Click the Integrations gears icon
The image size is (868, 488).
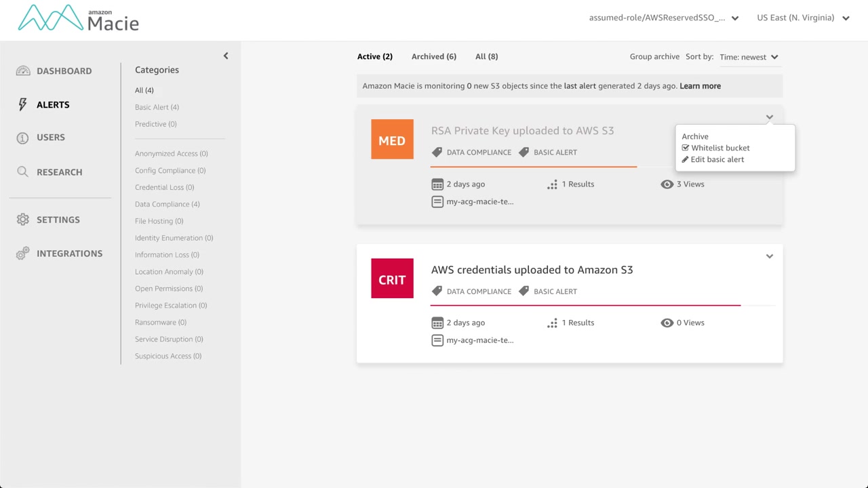(23, 253)
